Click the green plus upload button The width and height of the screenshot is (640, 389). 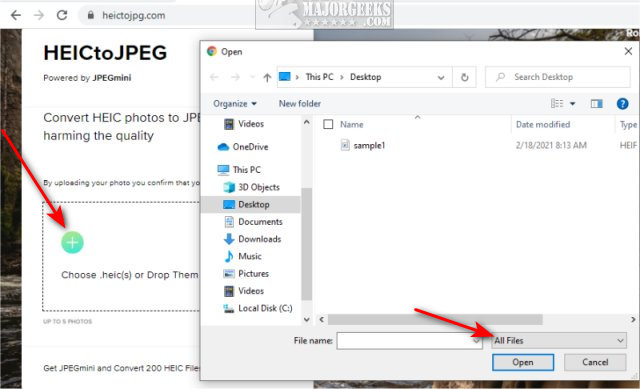pos(72,242)
